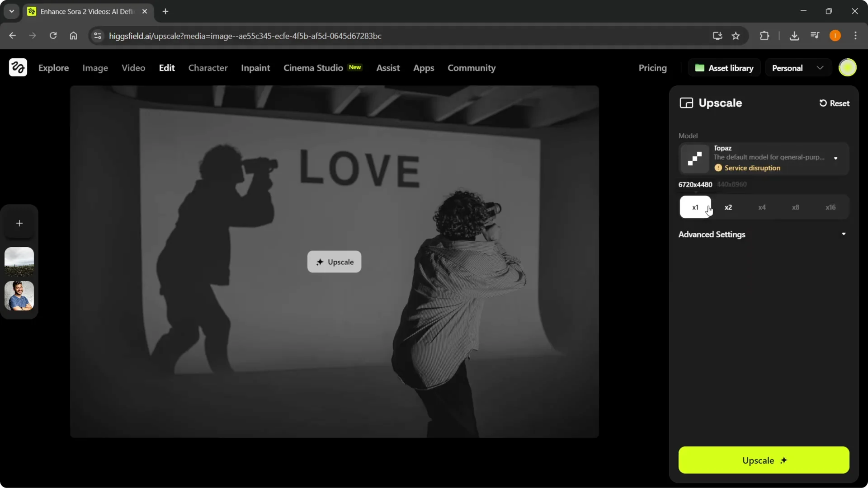Open the browser Downloads icon
Screen dimensions: 868x488
tap(794, 36)
